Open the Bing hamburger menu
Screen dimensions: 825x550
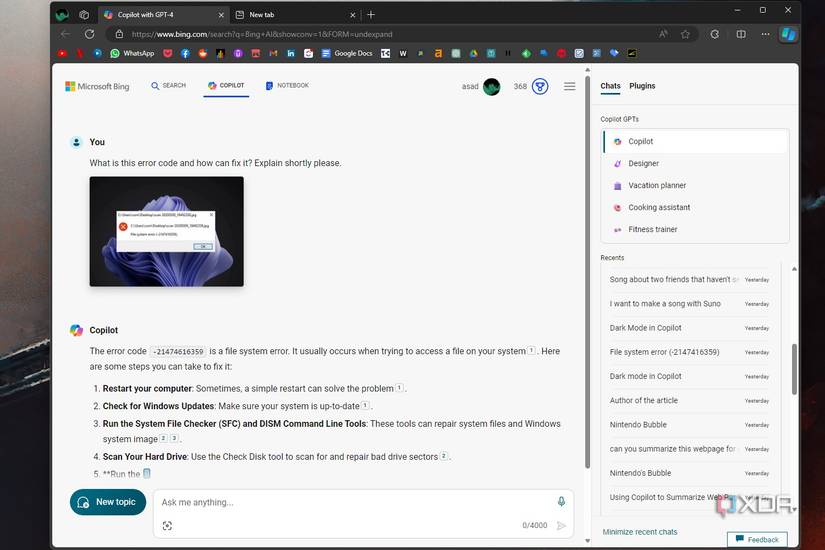[569, 86]
